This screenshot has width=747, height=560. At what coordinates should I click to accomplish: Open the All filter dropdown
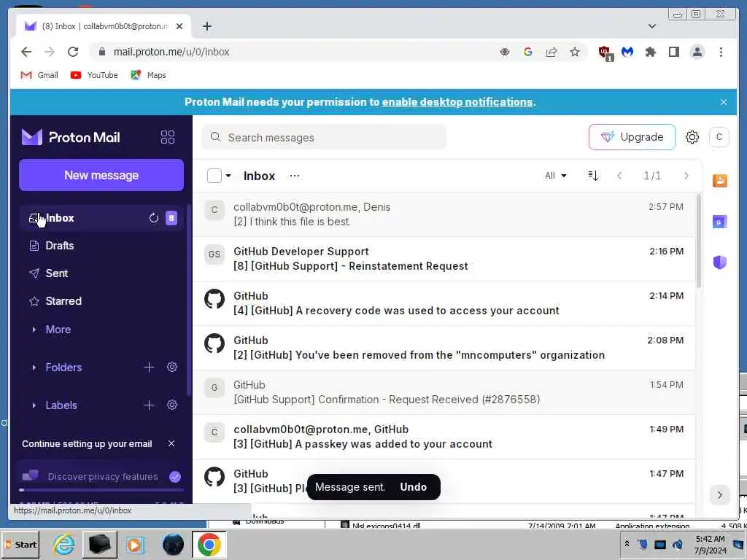pos(555,176)
